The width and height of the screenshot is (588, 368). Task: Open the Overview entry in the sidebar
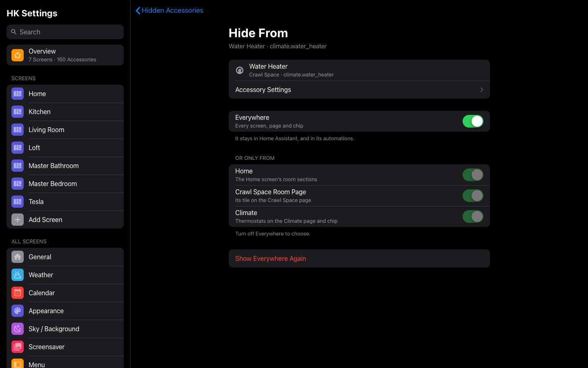coord(65,55)
